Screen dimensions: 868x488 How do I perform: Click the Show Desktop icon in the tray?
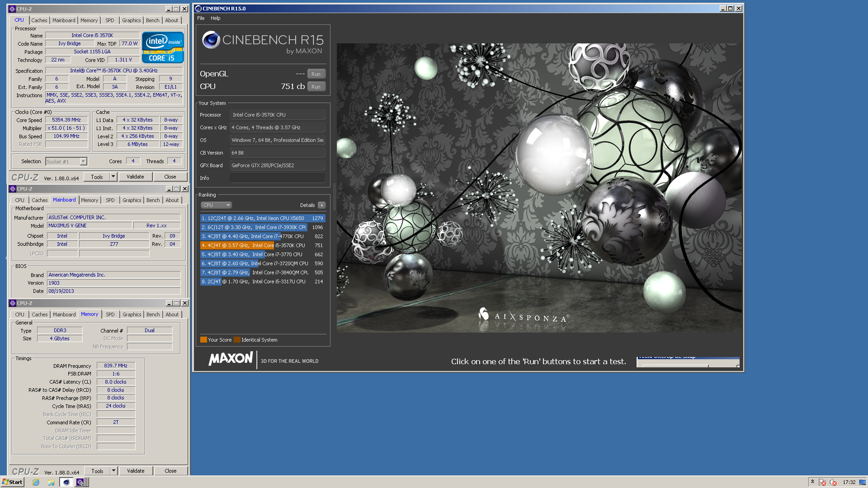[x=863, y=482]
